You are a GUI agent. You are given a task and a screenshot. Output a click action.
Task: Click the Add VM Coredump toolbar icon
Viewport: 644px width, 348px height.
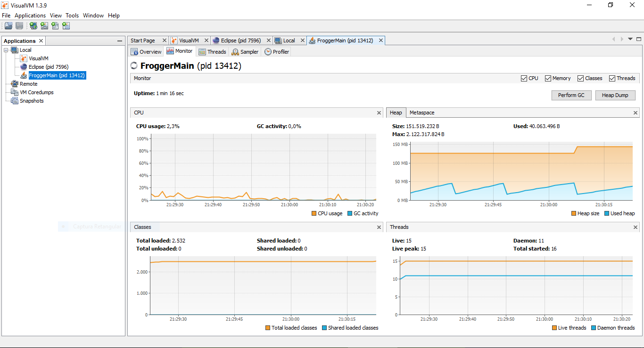coord(55,26)
